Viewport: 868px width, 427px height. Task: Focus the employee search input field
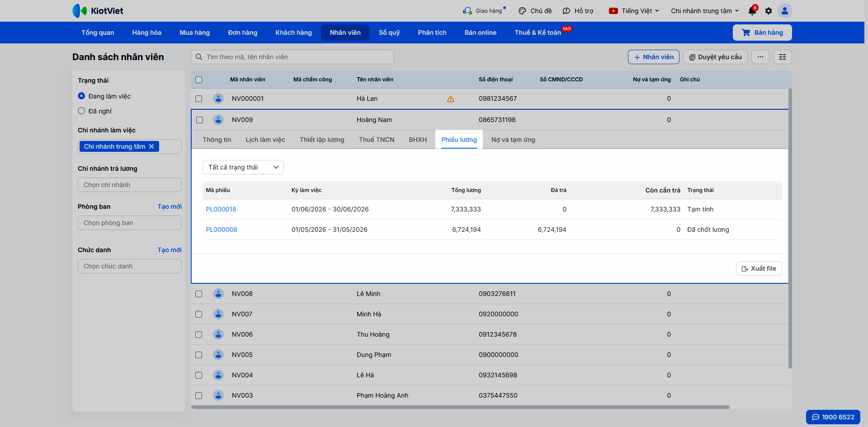point(292,57)
